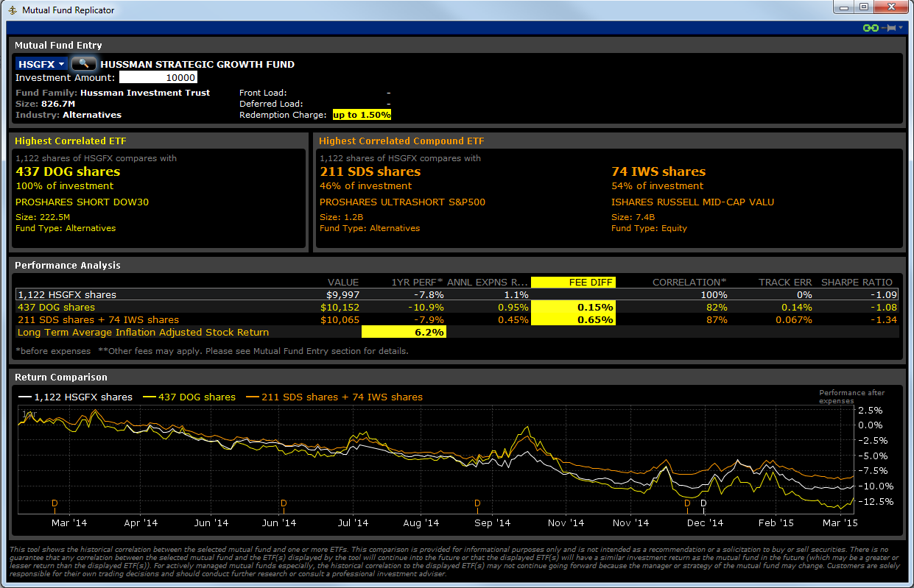The width and height of the screenshot is (914, 588).
Task: Click the Return Comparison section title
Action: click(x=61, y=377)
